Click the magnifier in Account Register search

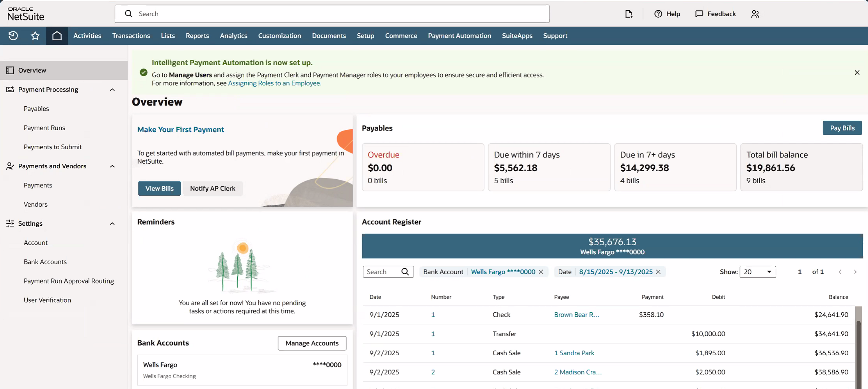tap(406, 271)
